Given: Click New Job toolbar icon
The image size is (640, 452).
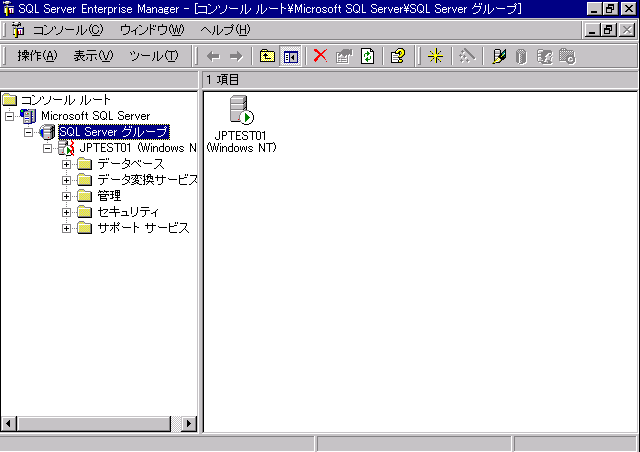Looking at the screenshot, I should point(567,56).
